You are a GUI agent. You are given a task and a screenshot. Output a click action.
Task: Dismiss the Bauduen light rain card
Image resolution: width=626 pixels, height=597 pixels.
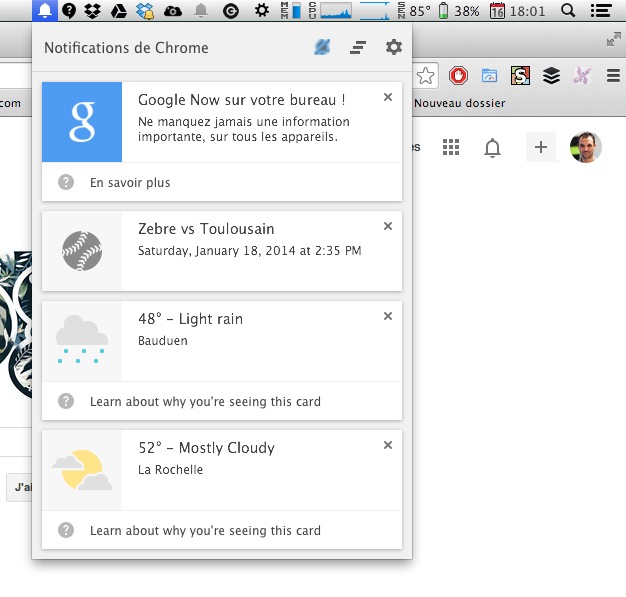388,316
